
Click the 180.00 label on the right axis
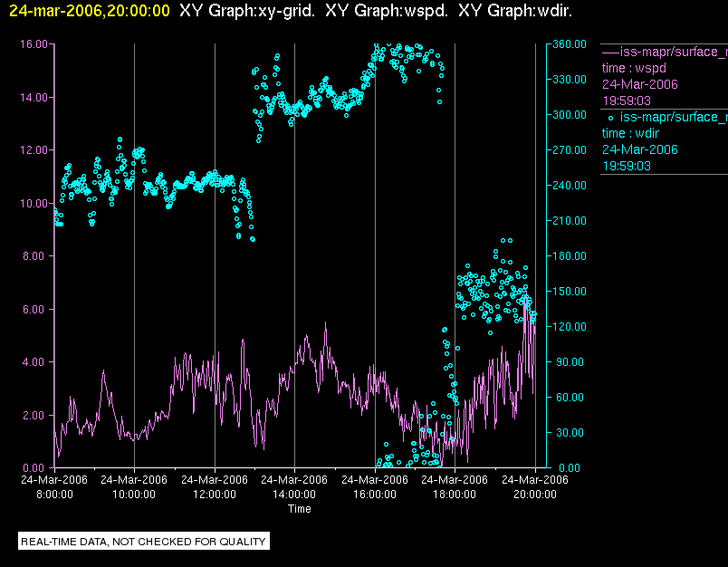pyautogui.click(x=570, y=255)
